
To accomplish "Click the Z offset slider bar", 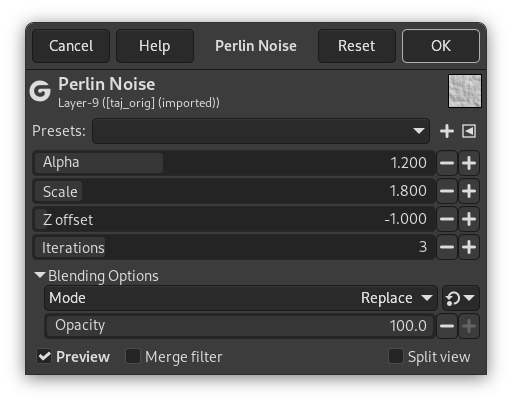I will 234,219.
